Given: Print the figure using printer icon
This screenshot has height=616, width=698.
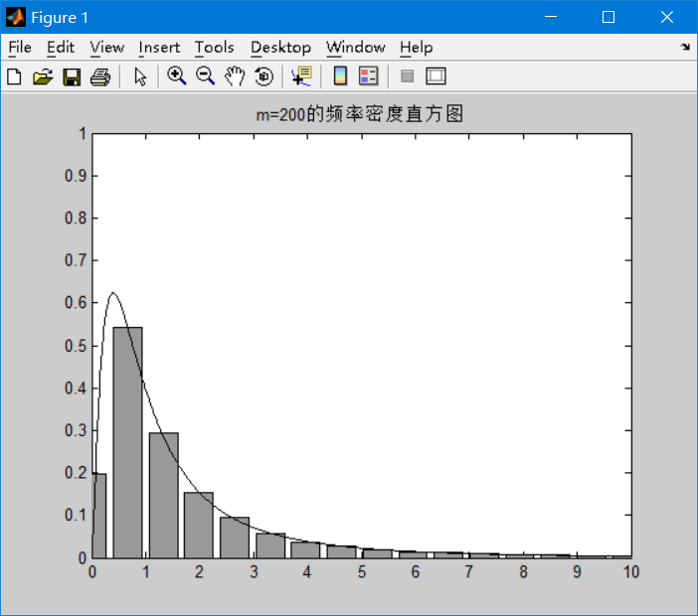Looking at the screenshot, I should click(100, 77).
